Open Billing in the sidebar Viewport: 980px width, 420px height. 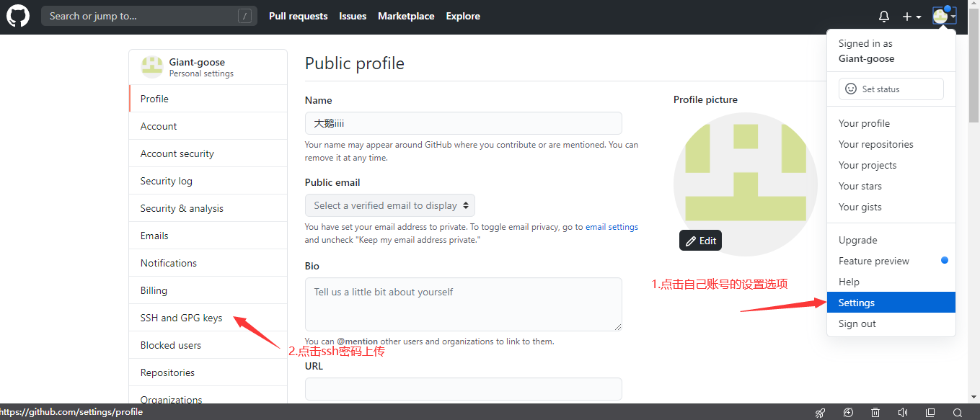208,290
